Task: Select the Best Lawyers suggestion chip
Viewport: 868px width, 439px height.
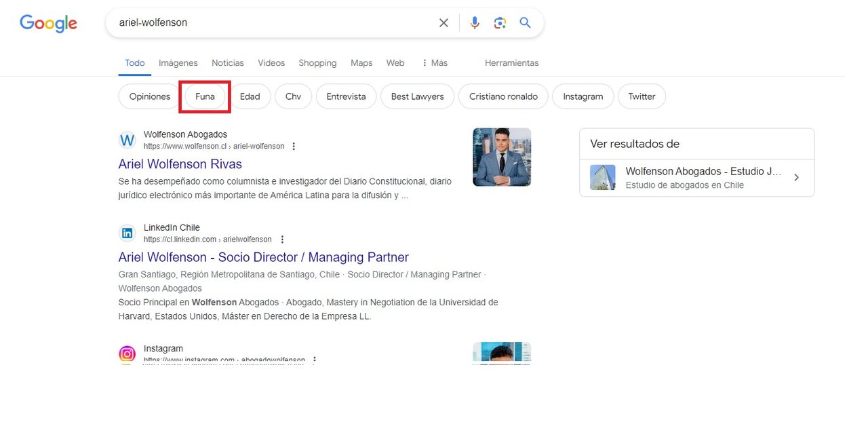Action: 418,96
